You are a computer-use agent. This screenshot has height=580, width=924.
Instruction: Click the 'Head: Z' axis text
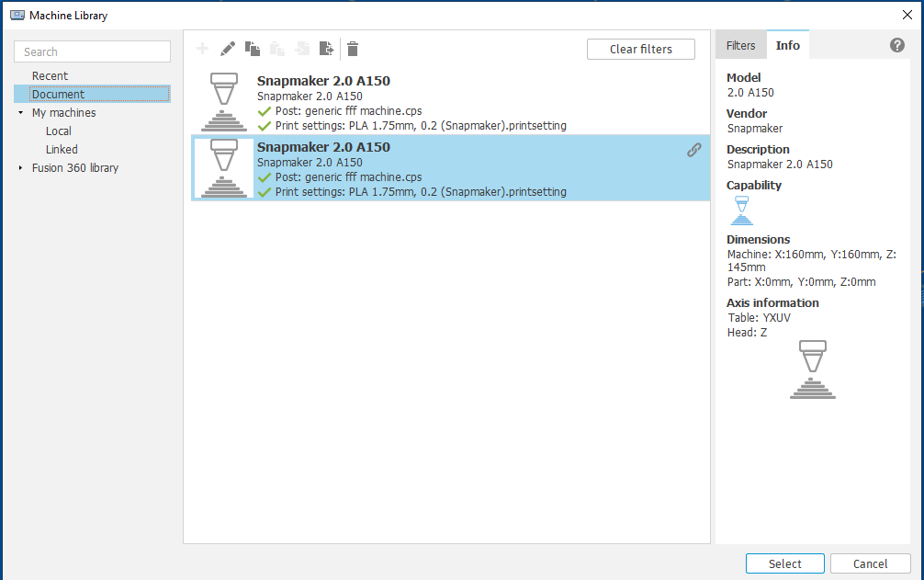pyautogui.click(x=748, y=333)
